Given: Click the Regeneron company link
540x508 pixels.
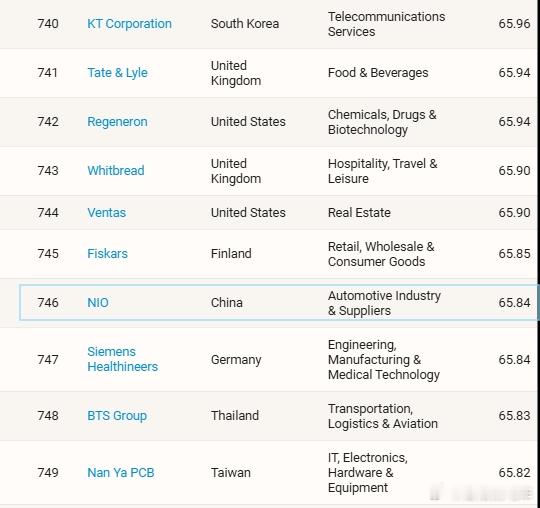Looking at the screenshot, I should (x=117, y=122).
